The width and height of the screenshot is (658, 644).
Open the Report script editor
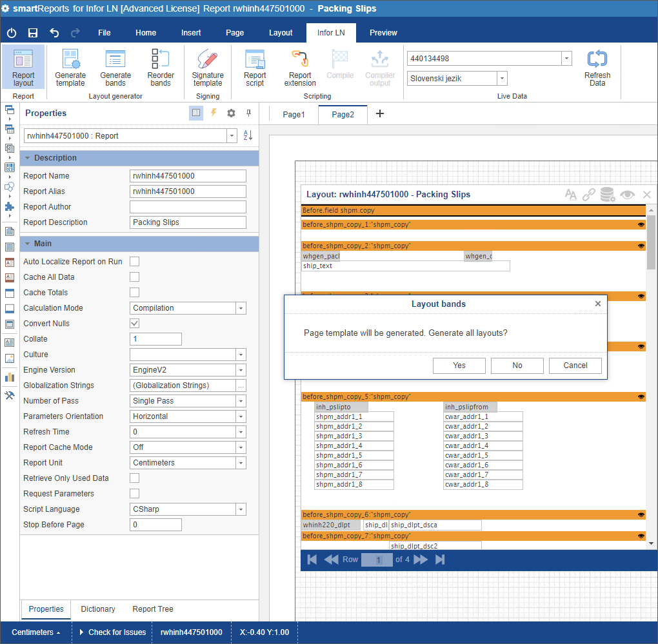[255, 67]
